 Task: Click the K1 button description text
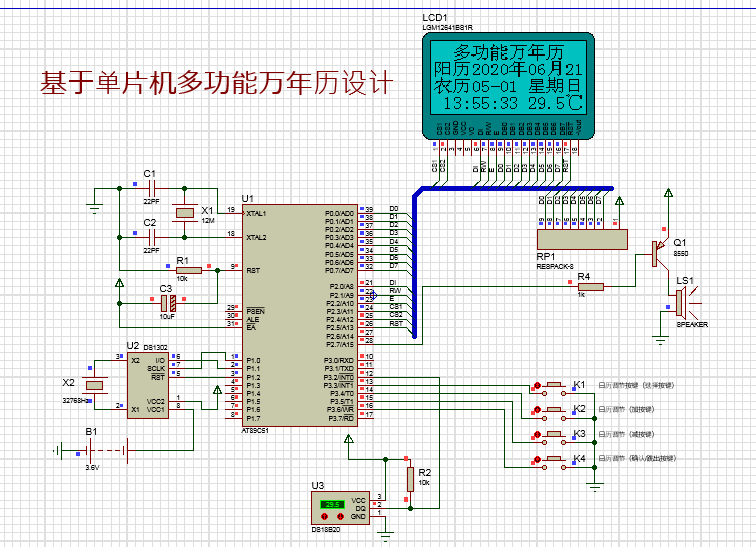click(x=636, y=386)
